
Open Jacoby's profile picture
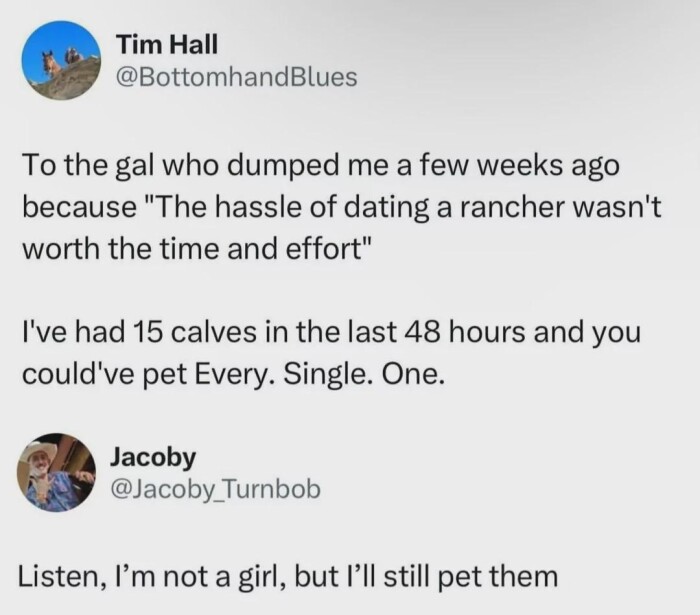coord(55,472)
